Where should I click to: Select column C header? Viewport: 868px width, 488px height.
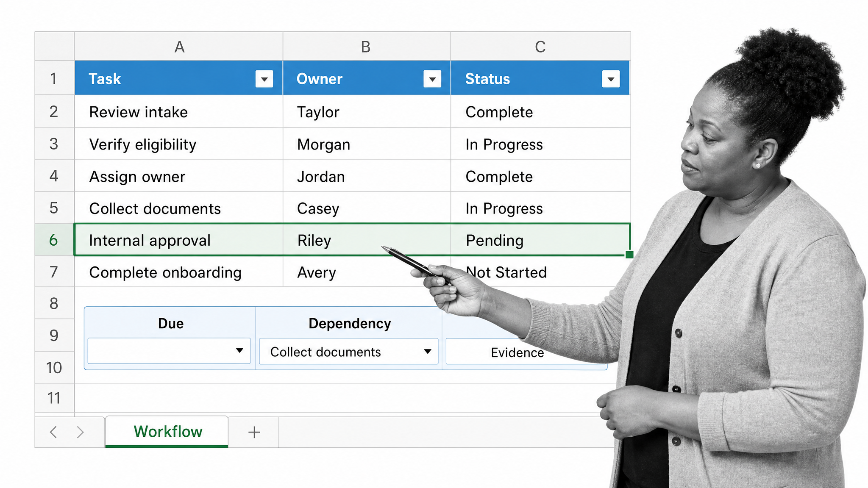click(540, 46)
